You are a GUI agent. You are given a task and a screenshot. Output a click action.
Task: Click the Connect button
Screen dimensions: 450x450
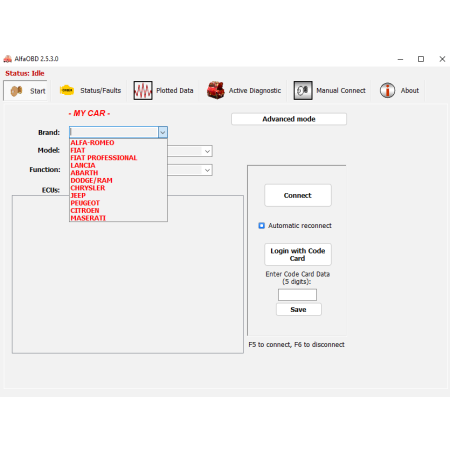click(298, 195)
